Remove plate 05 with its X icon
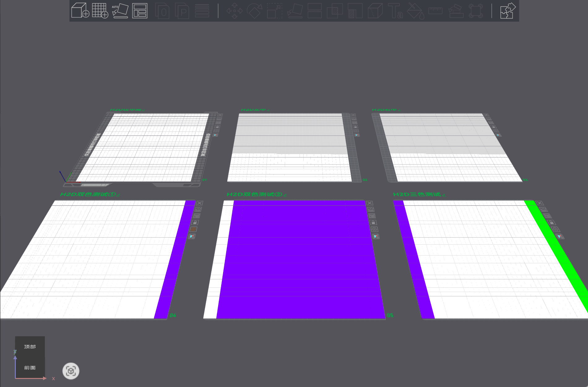The width and height of the screenshot is (588, 387). point(370,203)
